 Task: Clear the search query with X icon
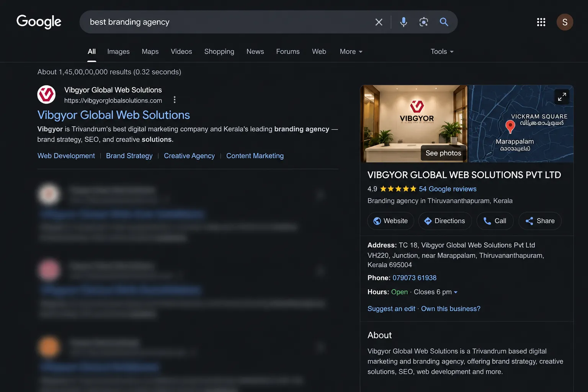coord(379,22)
